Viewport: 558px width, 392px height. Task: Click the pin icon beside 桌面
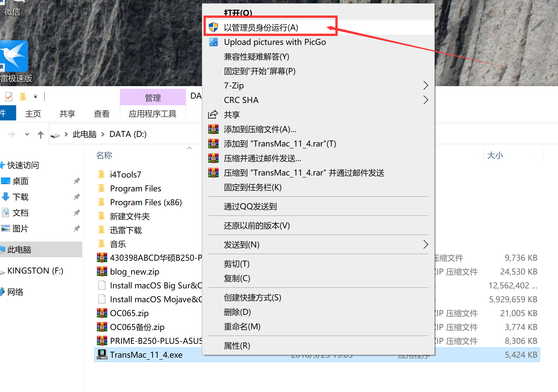(77, 181)
